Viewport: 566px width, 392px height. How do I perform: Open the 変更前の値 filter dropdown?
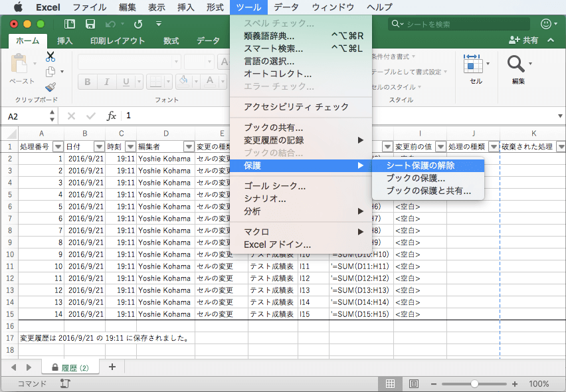click(440, 147)
